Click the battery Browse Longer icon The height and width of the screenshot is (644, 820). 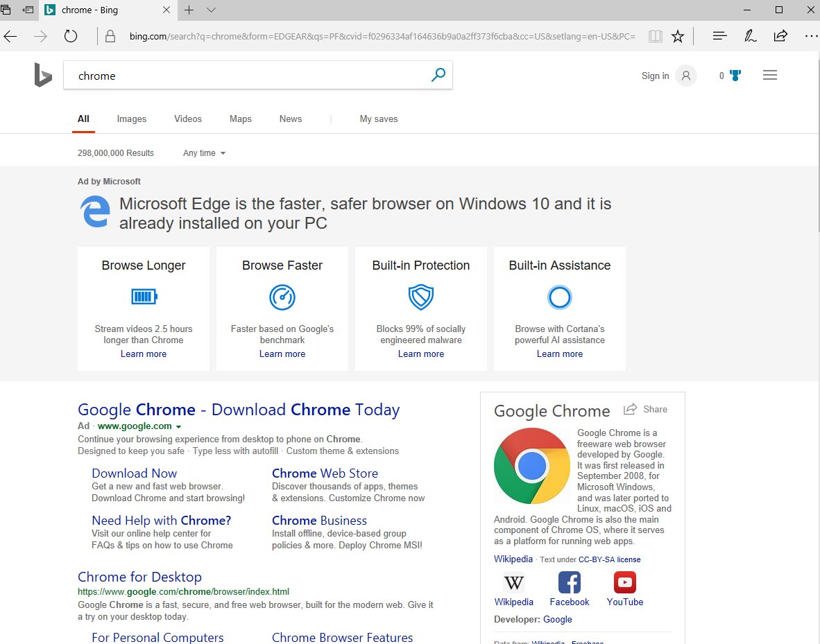144,297
